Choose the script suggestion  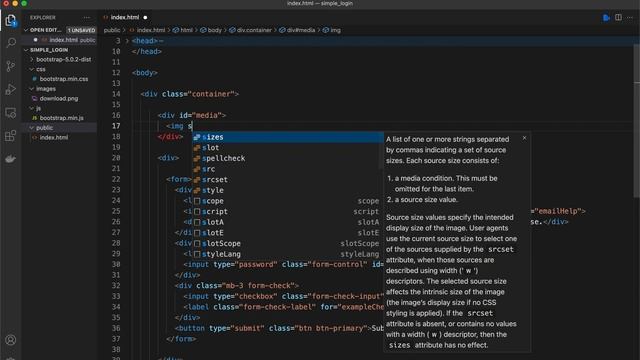pos(288,211)
